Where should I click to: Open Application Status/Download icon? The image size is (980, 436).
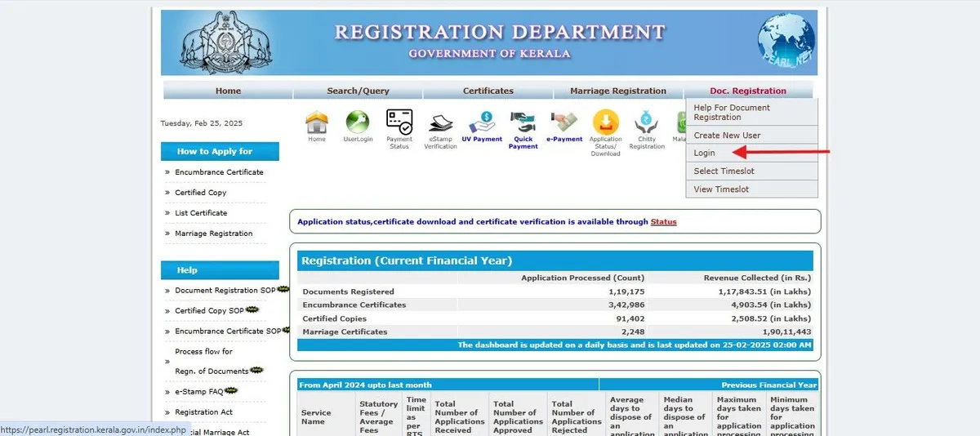click(x=605, y=123)
